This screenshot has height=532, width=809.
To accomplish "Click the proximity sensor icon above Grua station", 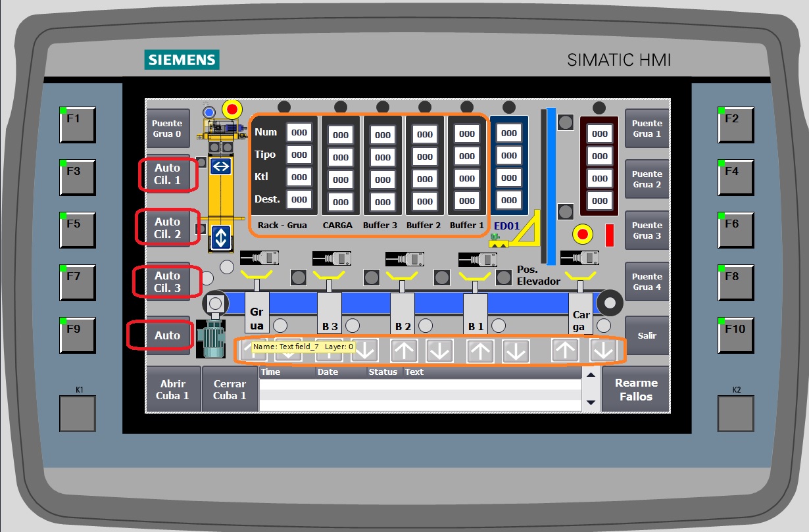I will (259, 257).
